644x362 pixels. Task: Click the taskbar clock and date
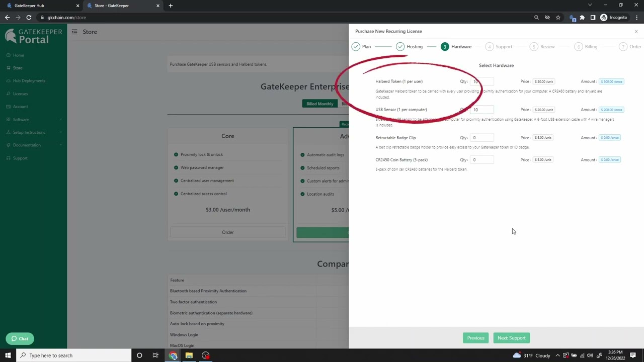click(616, 355)
